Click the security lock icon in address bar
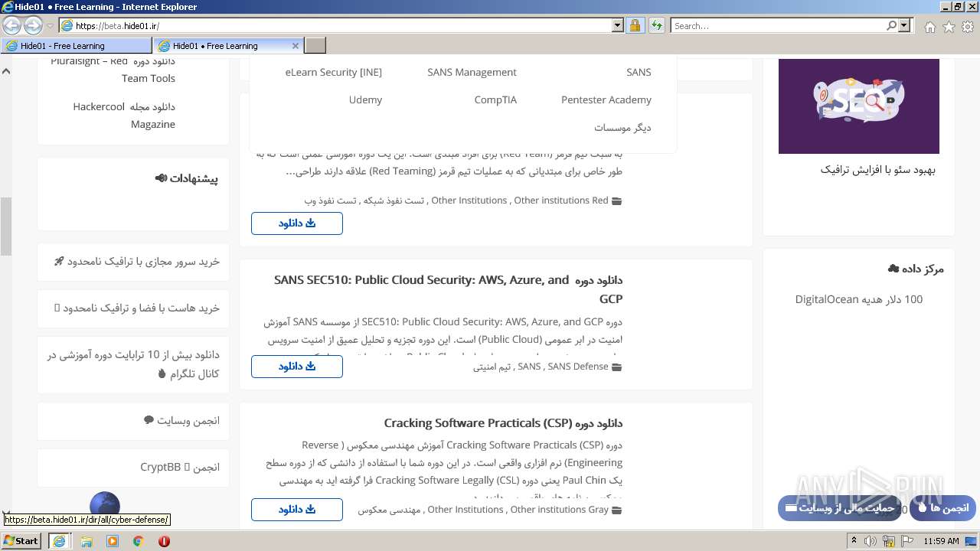Screen dimensions: 980x551 point(635,26)
